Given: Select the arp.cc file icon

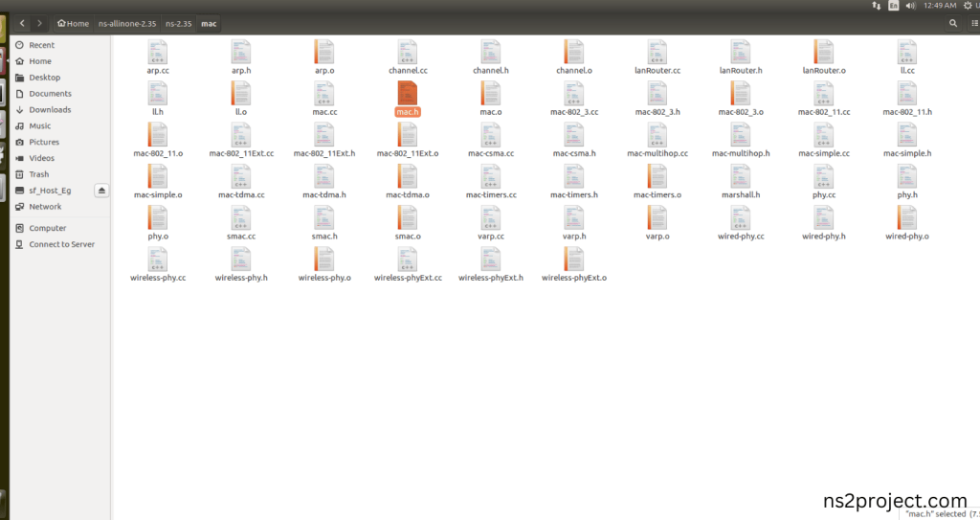Looking at the screenshot, I should [x=158, y=52].
